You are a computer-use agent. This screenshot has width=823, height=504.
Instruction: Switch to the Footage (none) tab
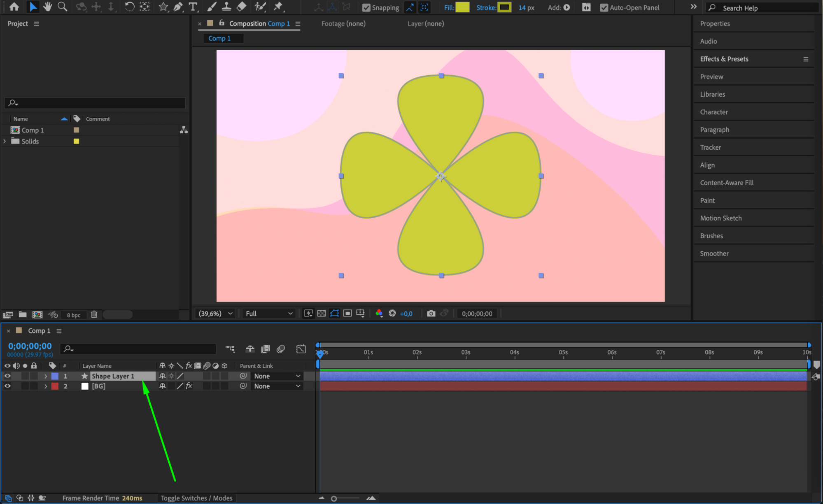pos(343,23)
